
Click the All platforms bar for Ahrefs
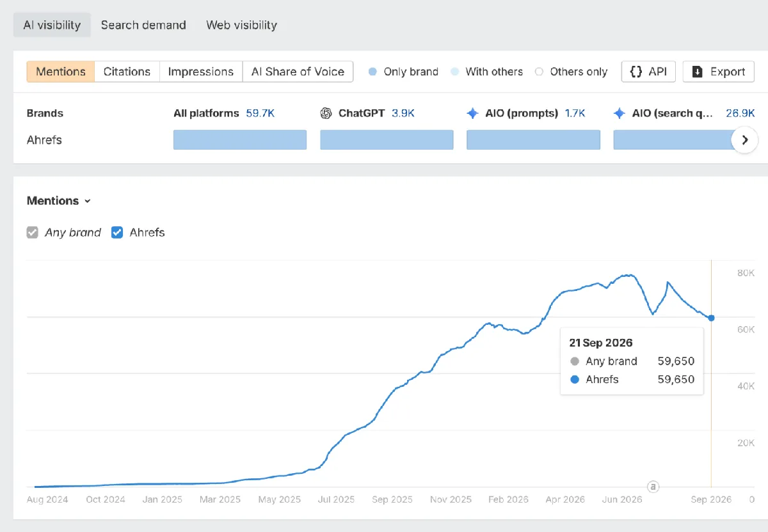click(240, 140)
